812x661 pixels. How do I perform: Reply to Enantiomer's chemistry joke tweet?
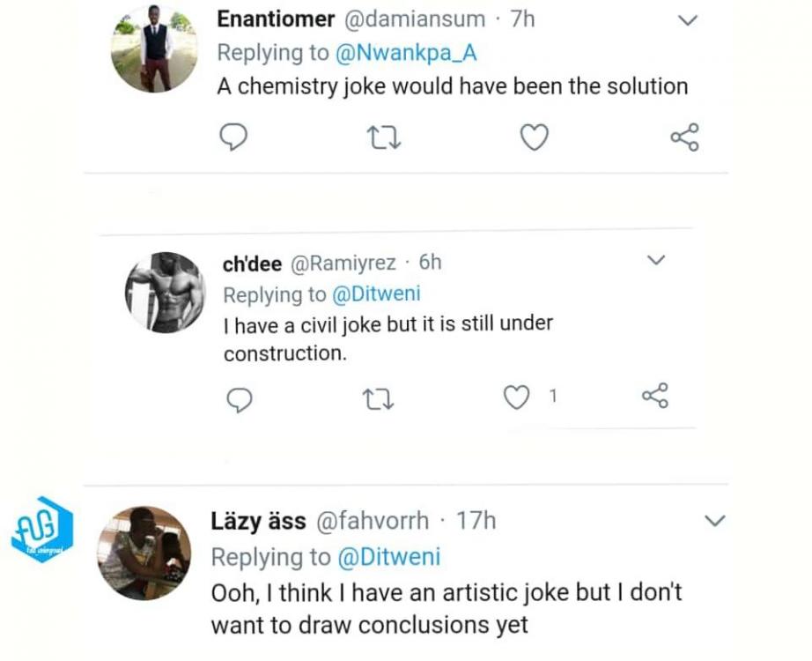click(232, 137)
